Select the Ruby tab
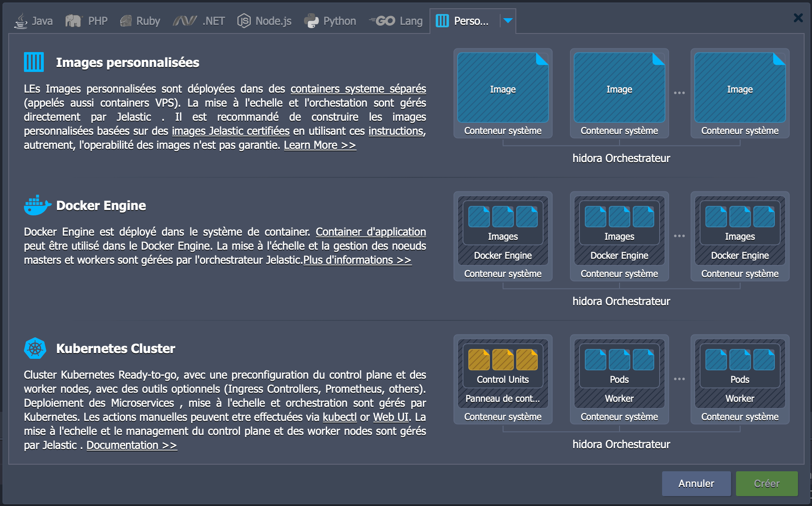 click(x=140, y=21)
